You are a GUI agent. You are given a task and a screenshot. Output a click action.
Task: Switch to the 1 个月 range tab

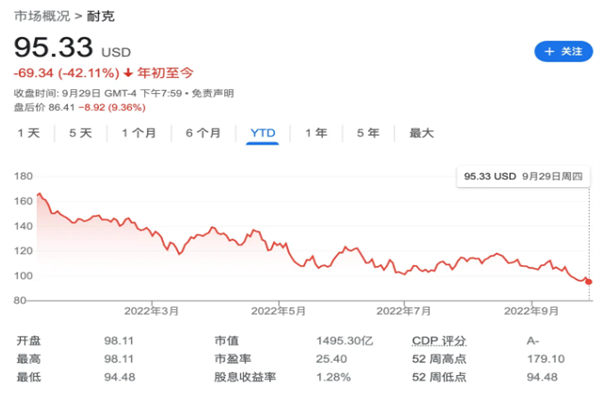pyautogui.click(x=139, y=133)
